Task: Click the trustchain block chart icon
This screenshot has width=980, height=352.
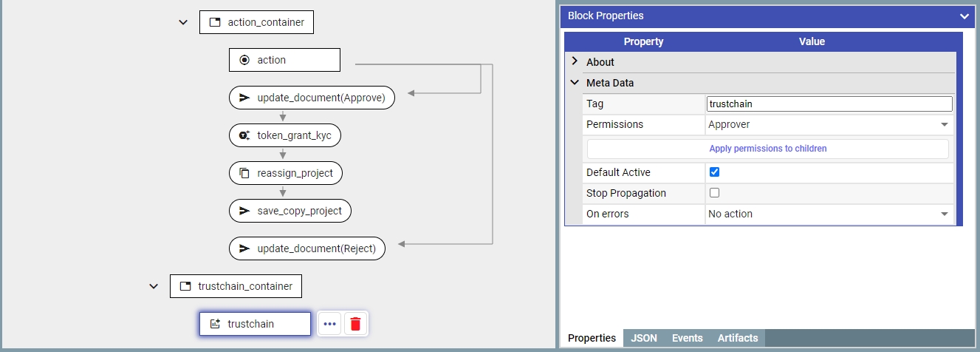Action: coord(215,324)
